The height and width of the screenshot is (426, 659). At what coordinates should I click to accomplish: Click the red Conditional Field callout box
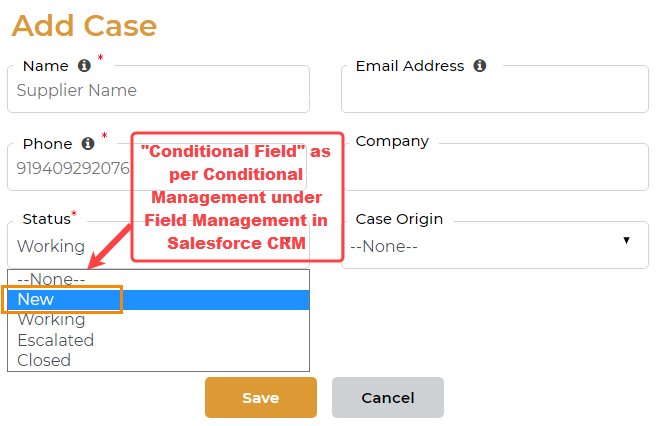[237, 197]
